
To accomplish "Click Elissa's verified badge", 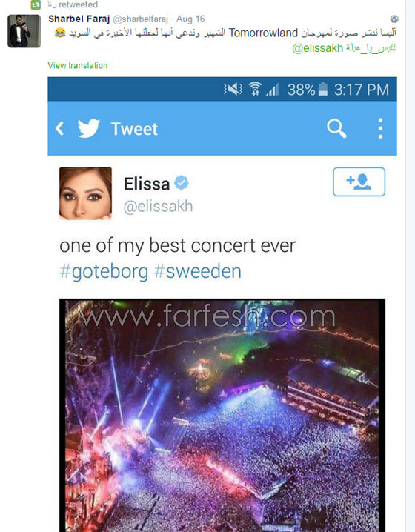I will (x=182, y=183).
